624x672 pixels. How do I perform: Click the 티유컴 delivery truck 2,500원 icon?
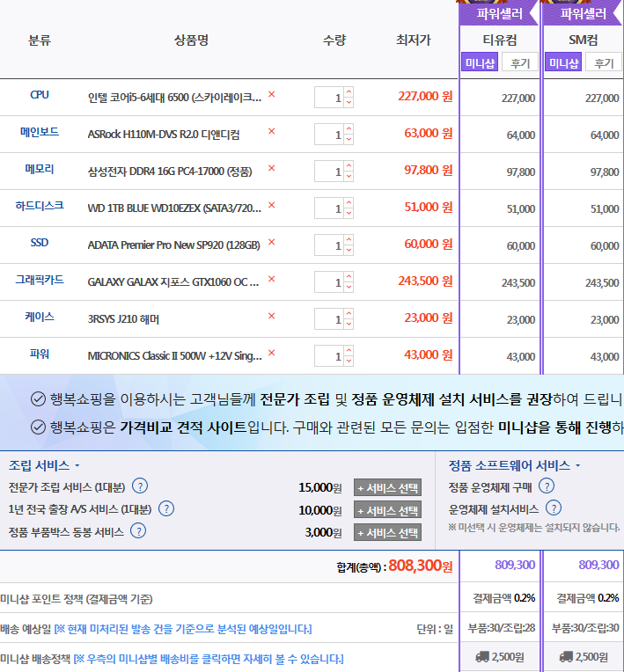[x=499, y=657]
